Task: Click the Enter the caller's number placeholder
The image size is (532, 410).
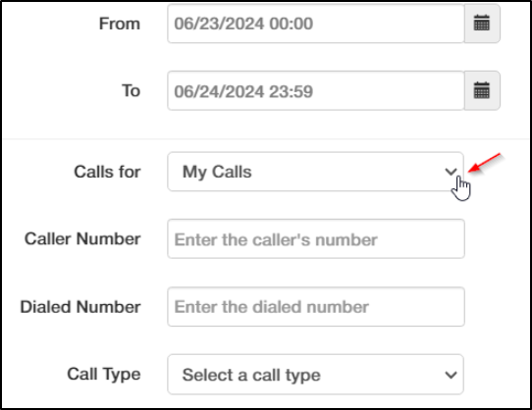Action: pyautogui.click(x=276, y=239)
